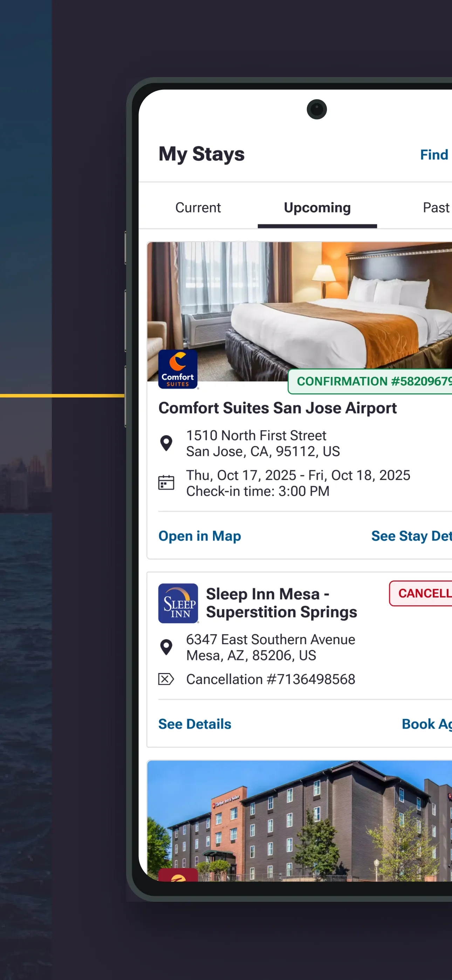Click the Comfort Suites San Jose Airport title
The width and height of the screenshot is (452, 980).
tap(278, 408)
